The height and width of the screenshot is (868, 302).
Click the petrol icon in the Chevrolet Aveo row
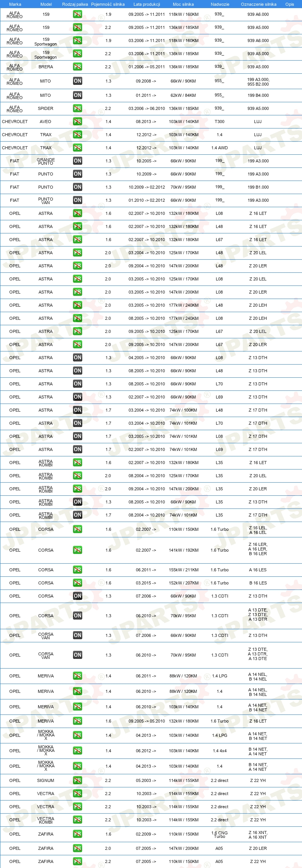pyautogui.click(x=77, y=122)
